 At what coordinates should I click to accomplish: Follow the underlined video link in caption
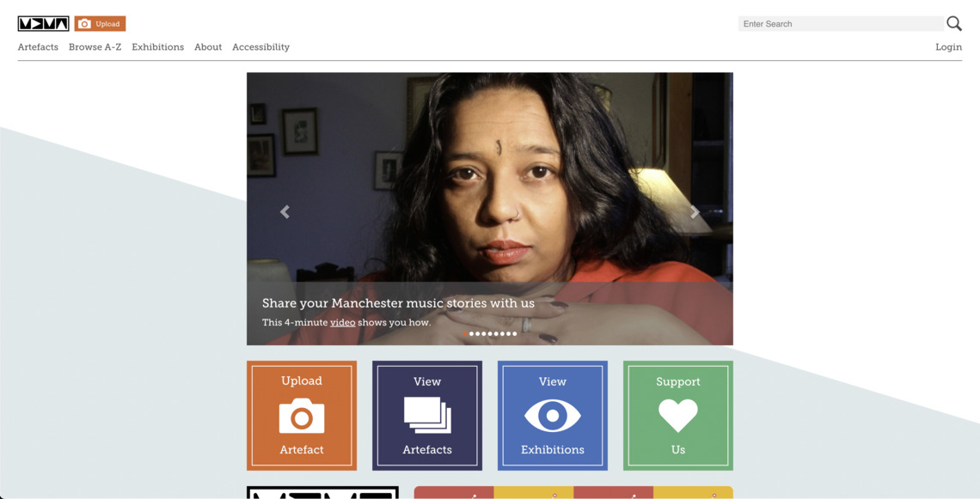tap(342, 322)
